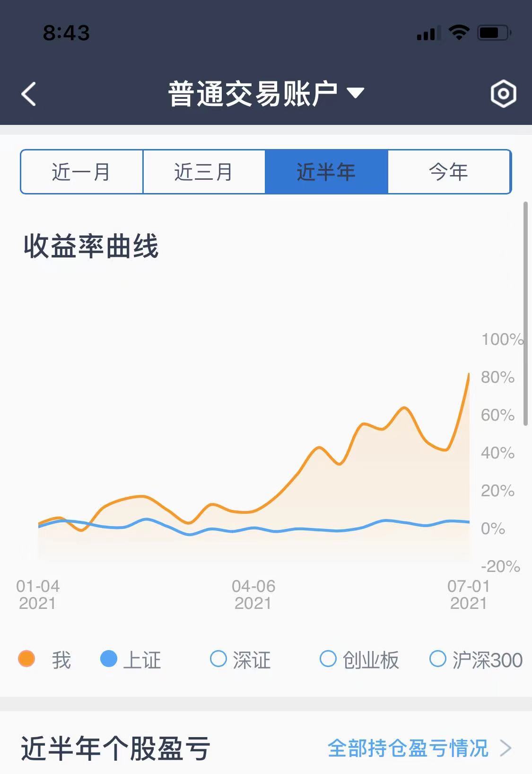Tap the Wi-Fi status icon

[x=459, y=33]
